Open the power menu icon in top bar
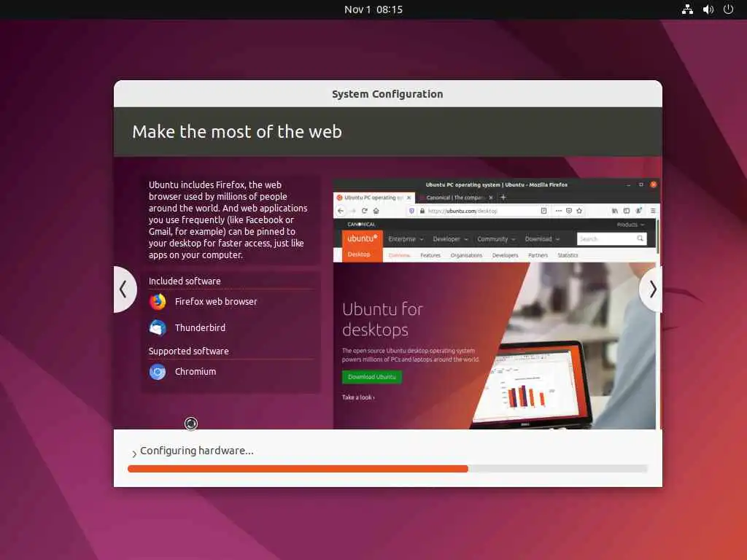This screenshot has height=560, width=747. point(729,9)
